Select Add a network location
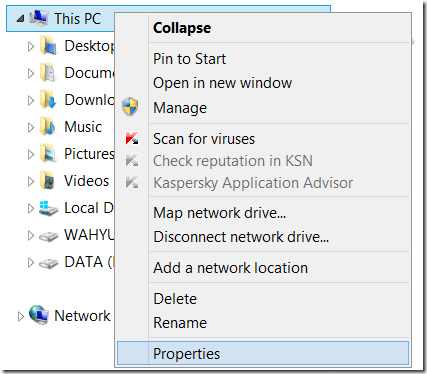 pos(263,268)
